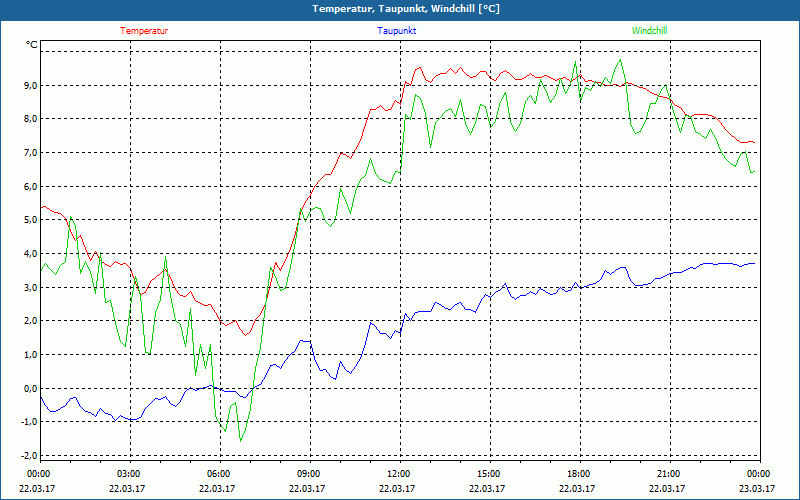This screenshot has height=500, width=800.
Task: Click the '4,0' y-axis value
Action: click(x=32, y=254)
